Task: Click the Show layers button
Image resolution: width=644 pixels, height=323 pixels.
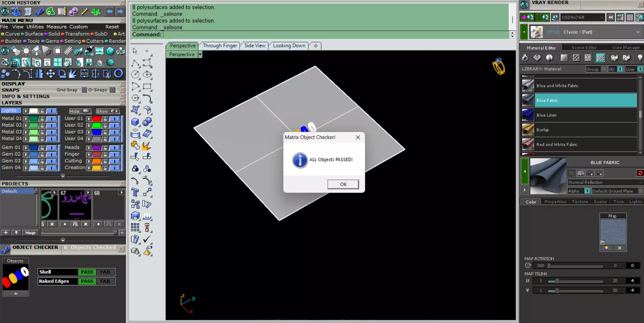Action: pyautogui.click(x=107, y=111)
